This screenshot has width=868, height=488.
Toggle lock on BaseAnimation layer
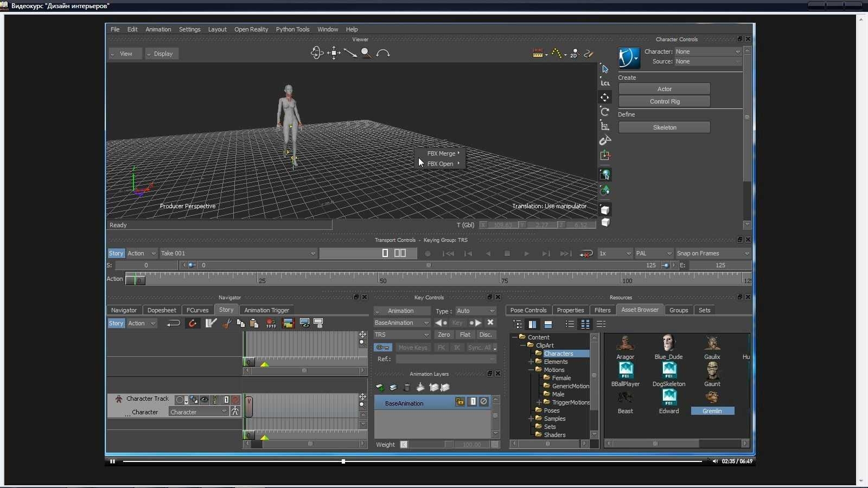[459, 402]
